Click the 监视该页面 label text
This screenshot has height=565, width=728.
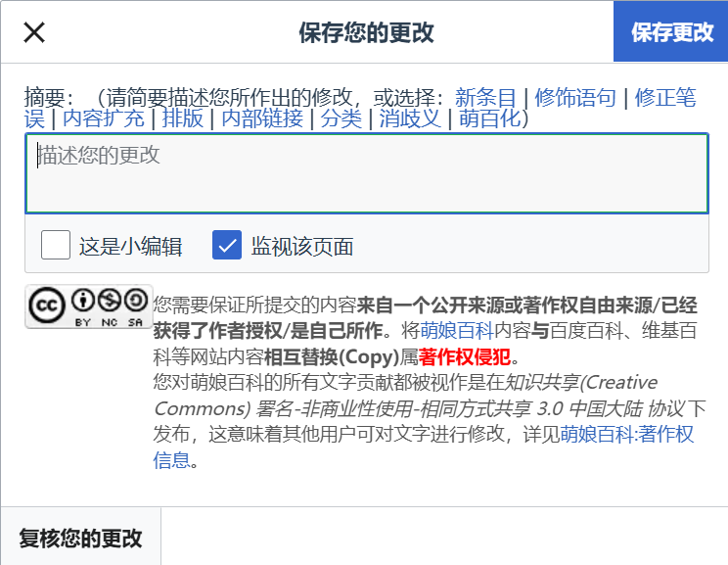pyautogui.click(x=302, y=246)
